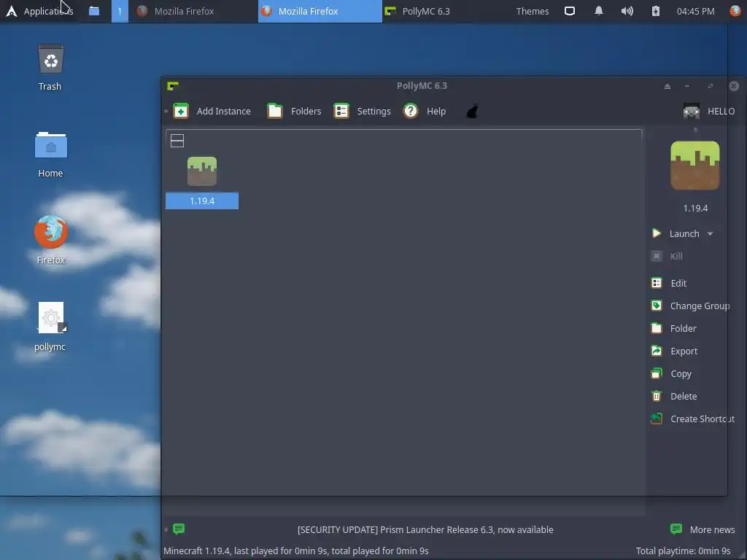Switch to workspace 1 in panel
This screenshot has height=560, width=747.
(x=120, y=11)
